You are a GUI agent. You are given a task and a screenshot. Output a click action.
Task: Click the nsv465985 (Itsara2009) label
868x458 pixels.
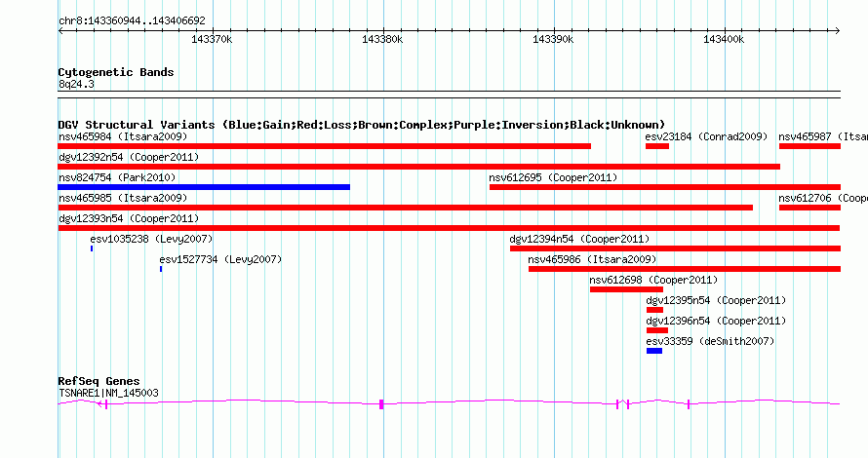pos(123,198)
